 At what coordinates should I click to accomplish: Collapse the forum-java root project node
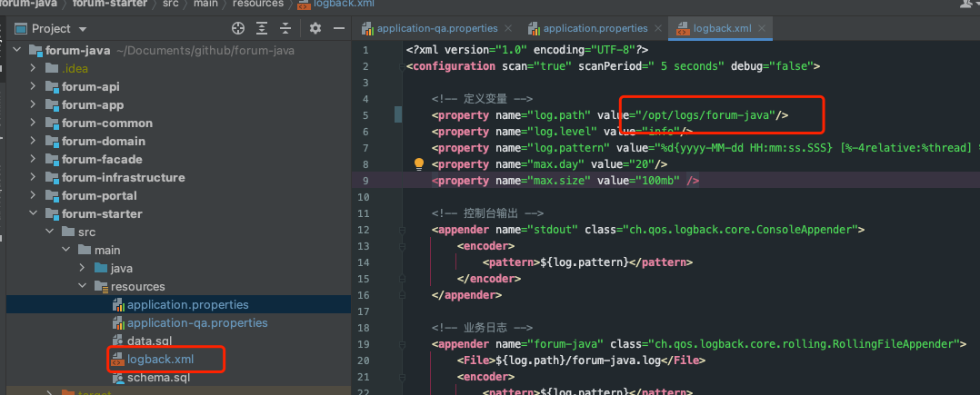pos(17,51)
